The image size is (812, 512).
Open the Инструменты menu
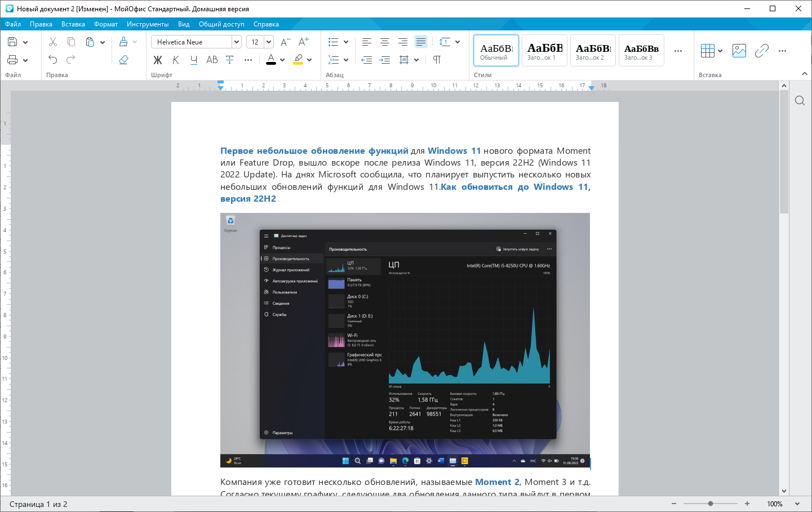[x=148, y=24]
